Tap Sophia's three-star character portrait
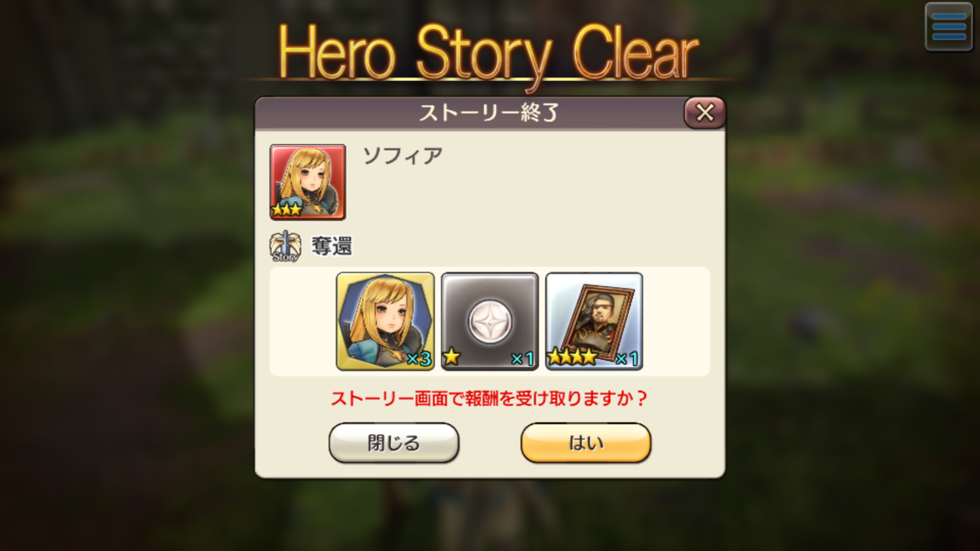980x551 pixels. click(308, 182)
